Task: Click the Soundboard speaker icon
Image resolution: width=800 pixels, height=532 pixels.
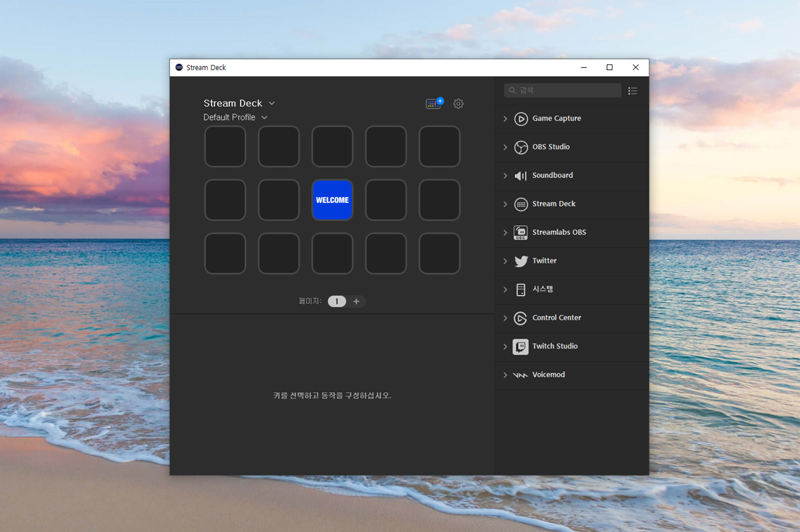Action: tap(521, 176)
